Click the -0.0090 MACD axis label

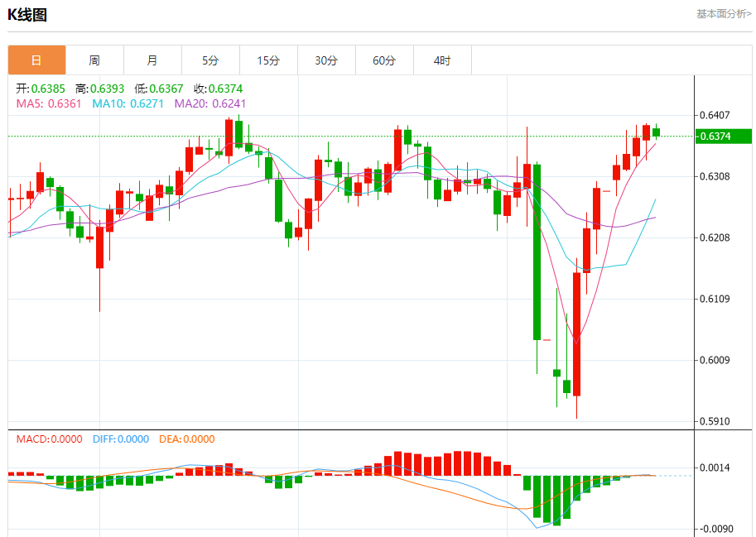(x=716, y=529)
